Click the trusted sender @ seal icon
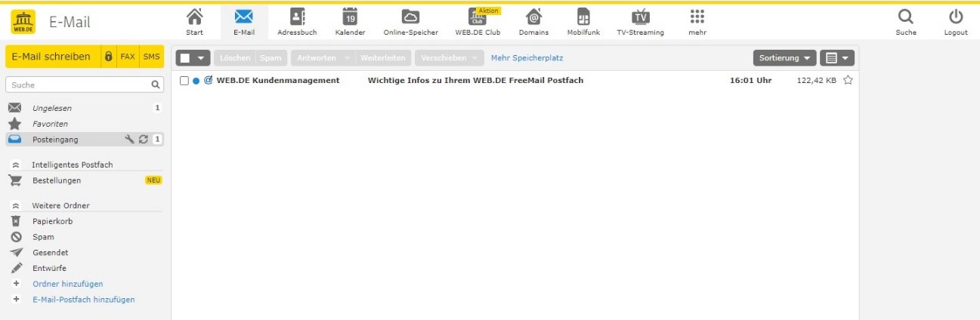Screen dimensions: 980x320 point(209,80)
